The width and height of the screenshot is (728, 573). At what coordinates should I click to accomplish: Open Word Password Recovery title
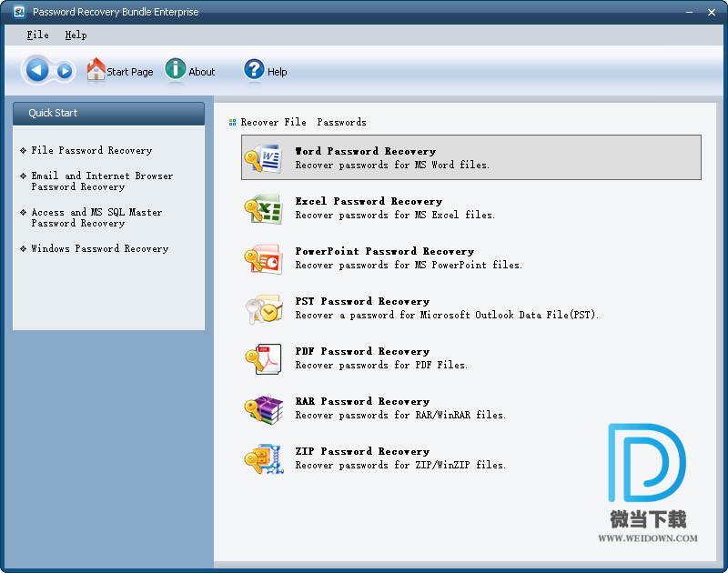click(366, 151)
